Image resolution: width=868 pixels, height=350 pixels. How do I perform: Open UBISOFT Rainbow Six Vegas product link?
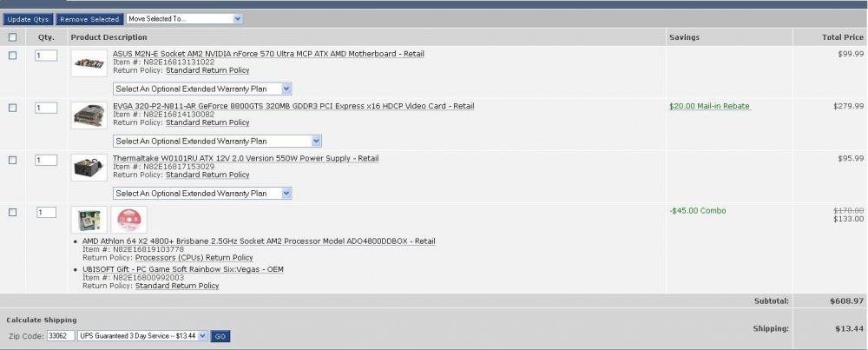coord(182,270)
